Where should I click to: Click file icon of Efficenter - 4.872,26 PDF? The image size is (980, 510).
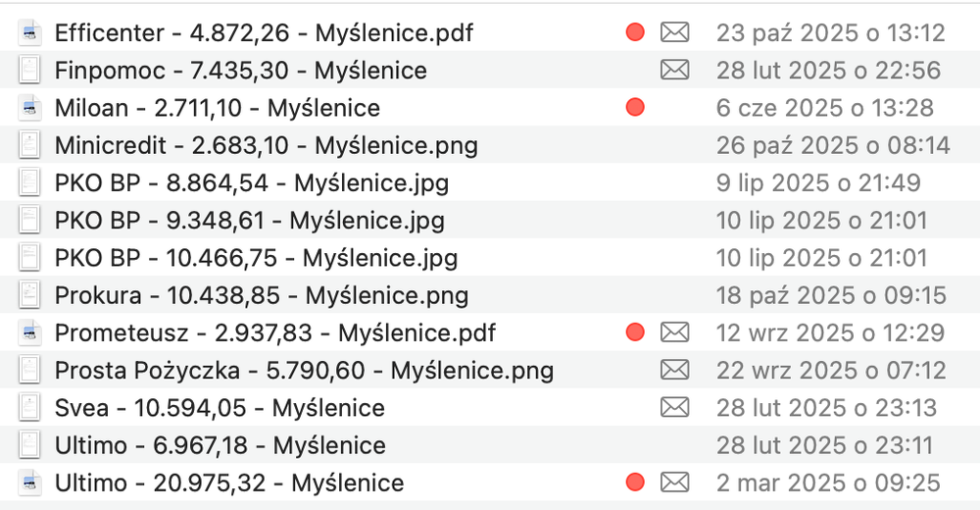[x=29, y=32]
